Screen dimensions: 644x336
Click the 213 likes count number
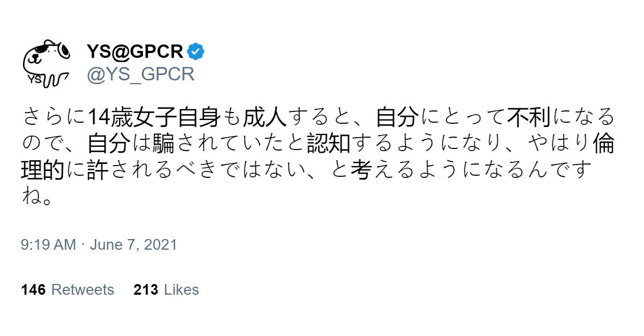tap(145, 290)
